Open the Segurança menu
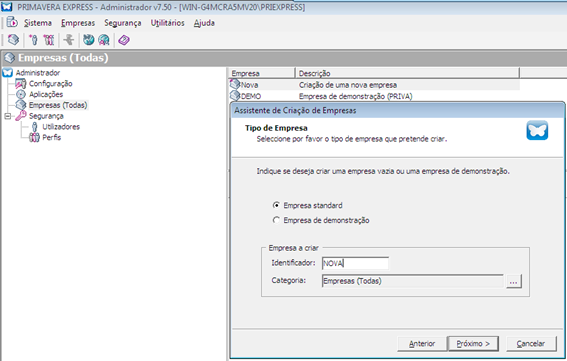Viewport: 567px width, 361px height. coord(123,23)
